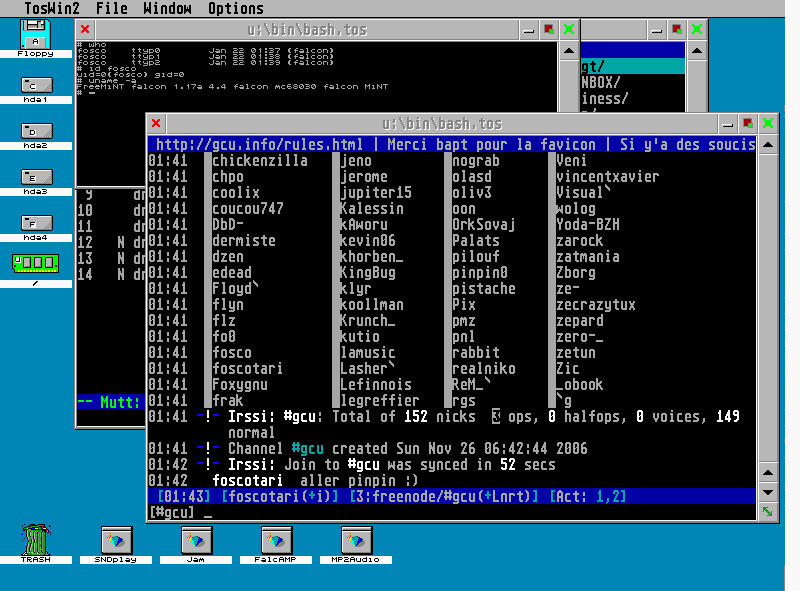Click the green resize handle of irssi window
800x591 pixels.
767,512
